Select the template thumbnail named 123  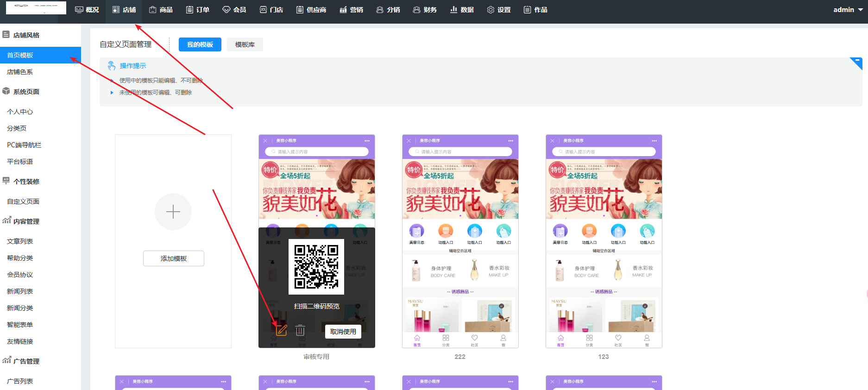[604, 241]
